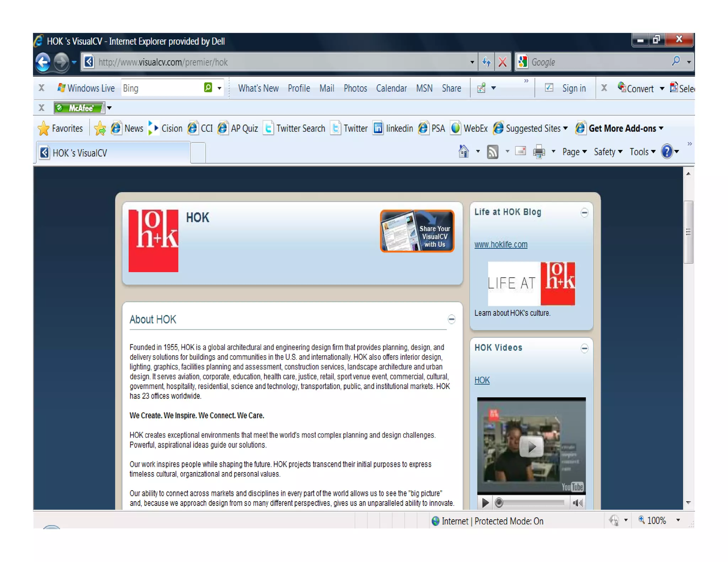728x562 pixels.
Task: Click the Refresh page icon
Action: tap(486, 62)
